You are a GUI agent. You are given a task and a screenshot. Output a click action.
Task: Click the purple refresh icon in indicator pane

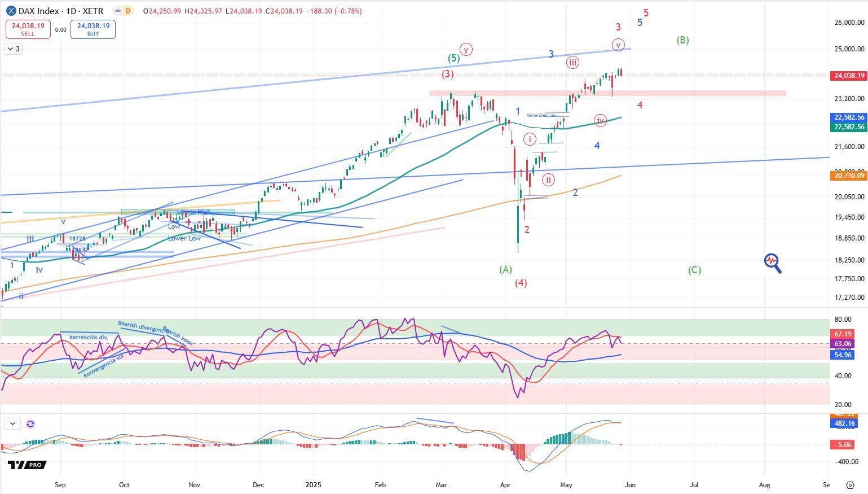pos(30,423)
